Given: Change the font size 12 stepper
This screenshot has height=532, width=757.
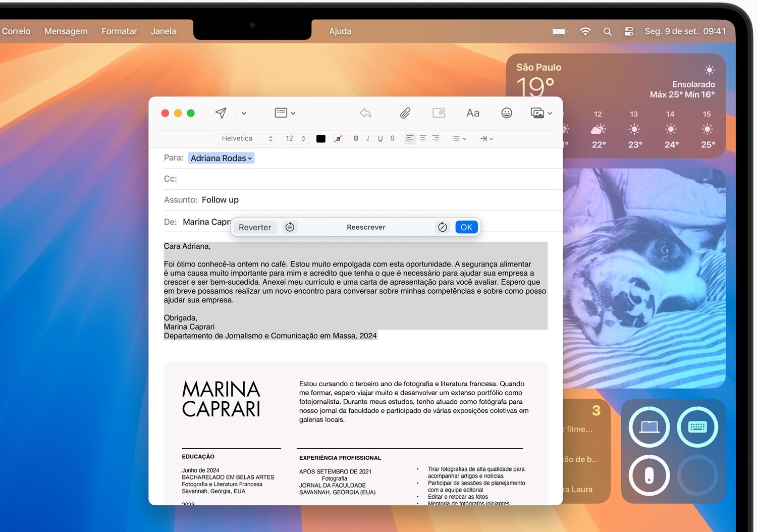Looking at the screenshot, I should tap(295, 138).
